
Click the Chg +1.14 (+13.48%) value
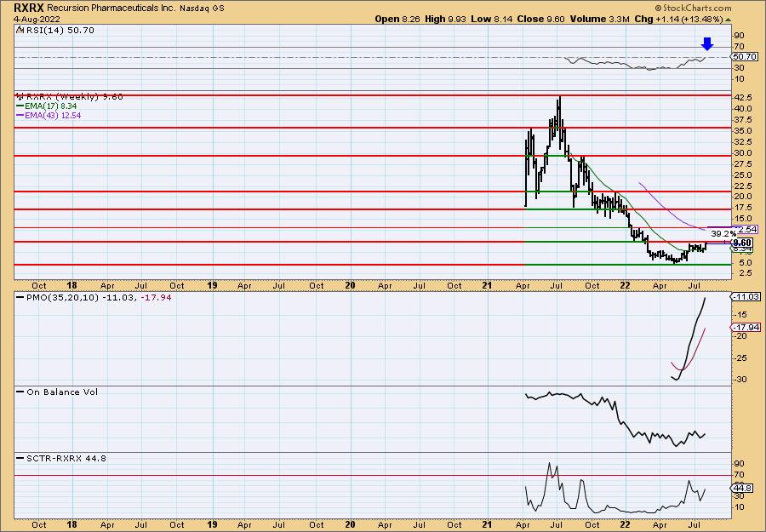point(678,19)
